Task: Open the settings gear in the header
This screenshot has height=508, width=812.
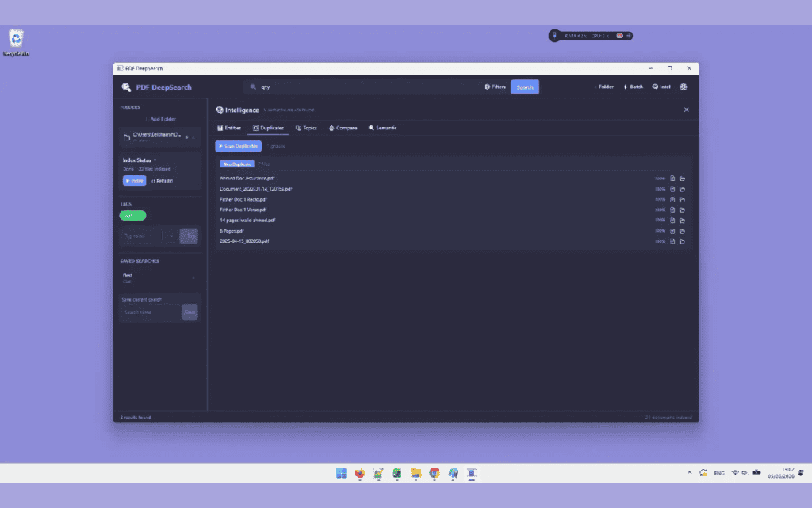Action: 684,87
